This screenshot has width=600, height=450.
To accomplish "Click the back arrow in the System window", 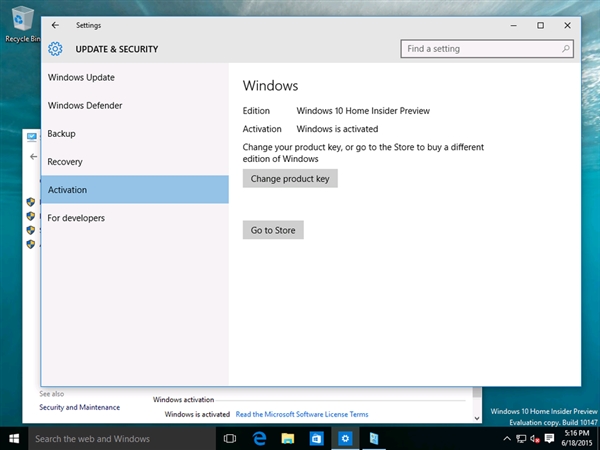I will pyautogui.click(x=34, y=157).
